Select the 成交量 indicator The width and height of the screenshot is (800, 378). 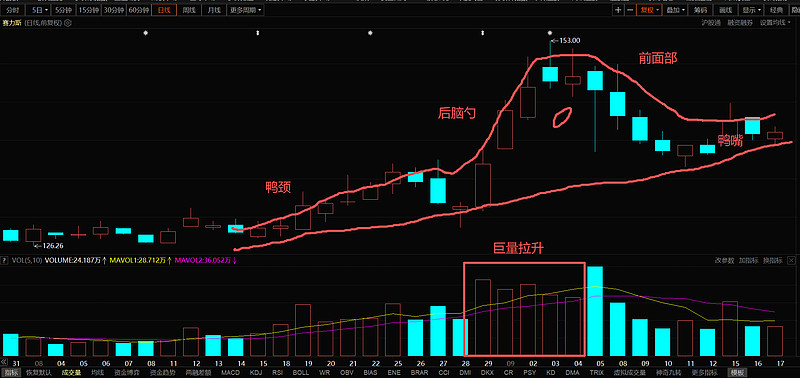click(x=71, y=373)
